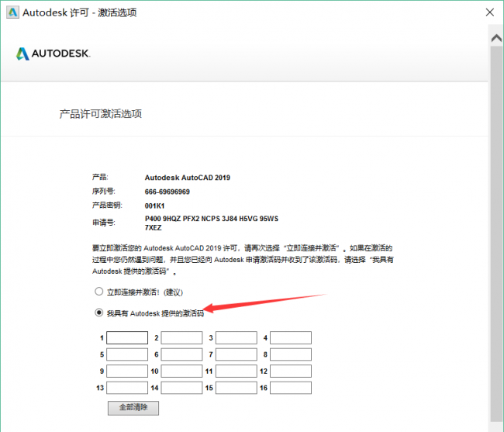The height and width of the screenshot is (432, 504).
Task: Click the request code starting with P400 9HQZ
Action: click(x=212, y=223)
